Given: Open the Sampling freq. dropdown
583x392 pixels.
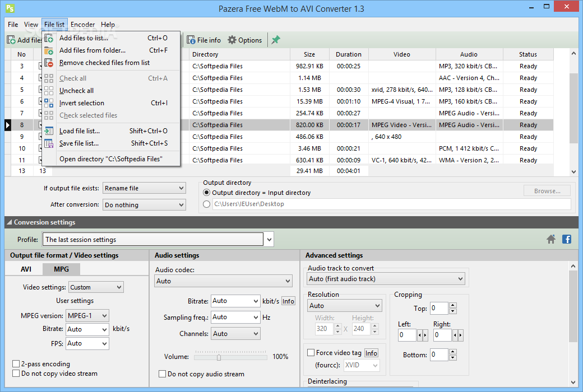Looking at the screenshot, I should [x=235, y=318].
